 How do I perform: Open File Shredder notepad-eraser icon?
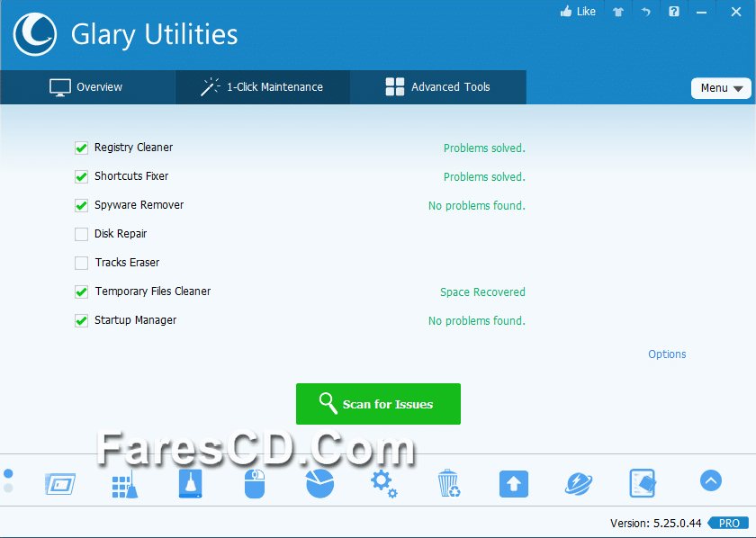pos(643,483)
